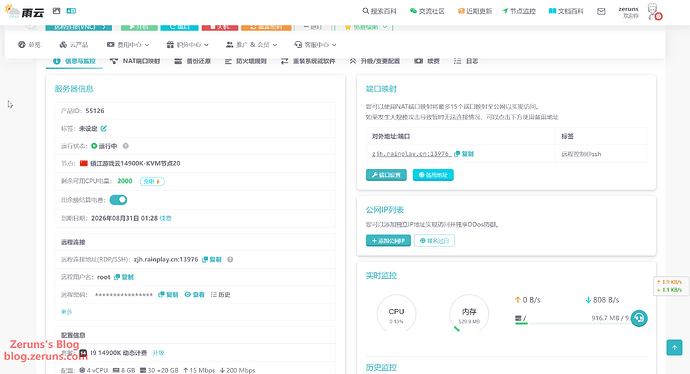Reveal the remote password with 查看 eye
The width and height of the screenshot is (690, 374).
tap(195, 295)
